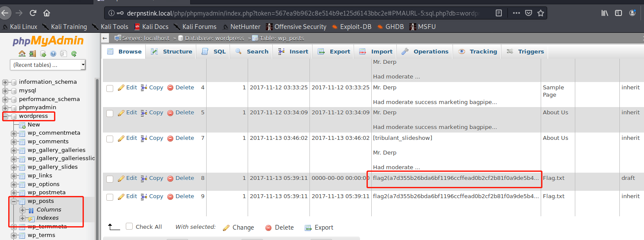Reload the page with browser refresh icon

coord(33,13)
